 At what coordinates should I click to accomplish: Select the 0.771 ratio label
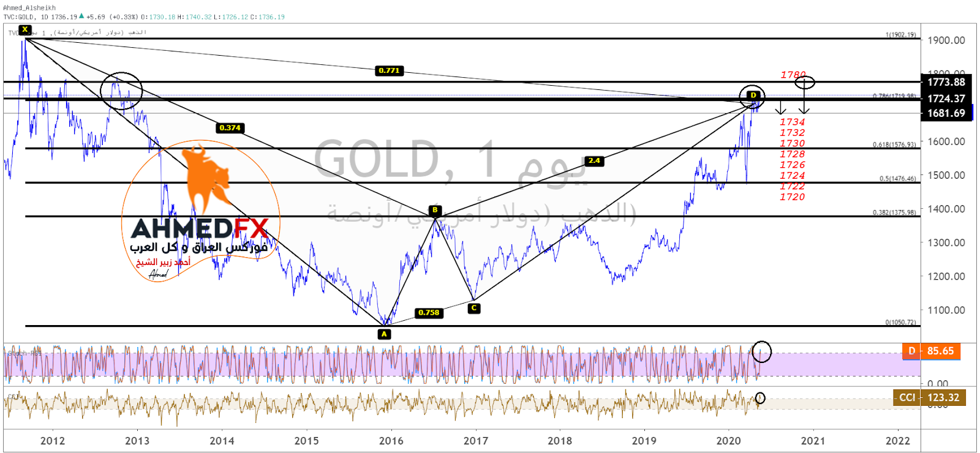click(389, 71)
